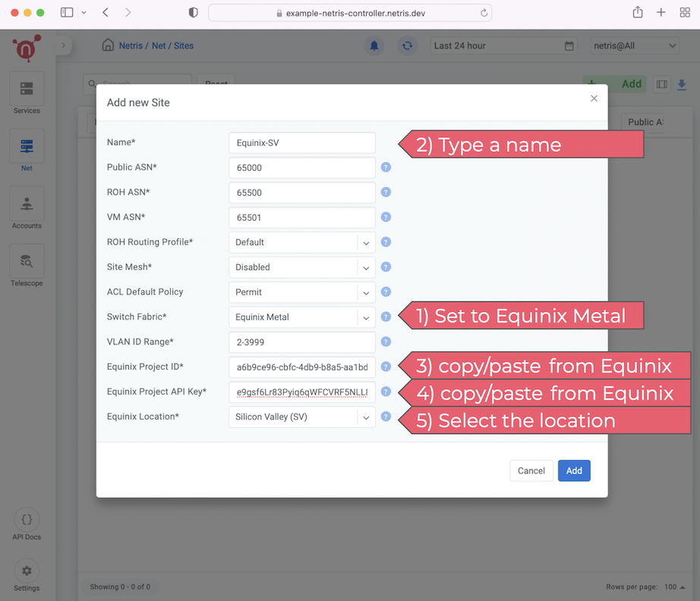700x601 pixels.
Task: Open the Last 24 hour date picker
Action: pos(503,46)
